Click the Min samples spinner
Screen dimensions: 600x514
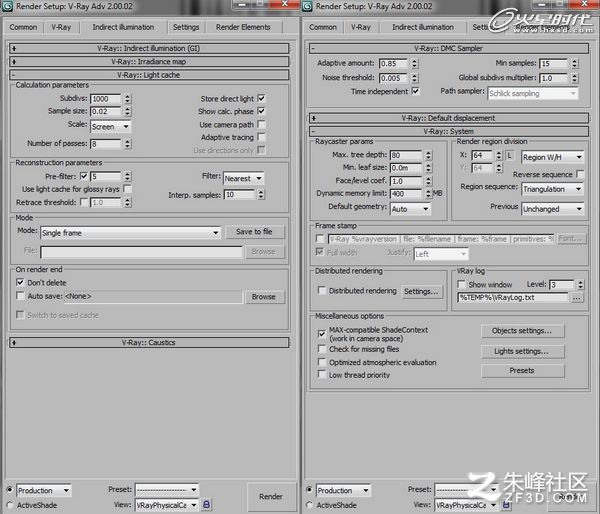[574, 63]
